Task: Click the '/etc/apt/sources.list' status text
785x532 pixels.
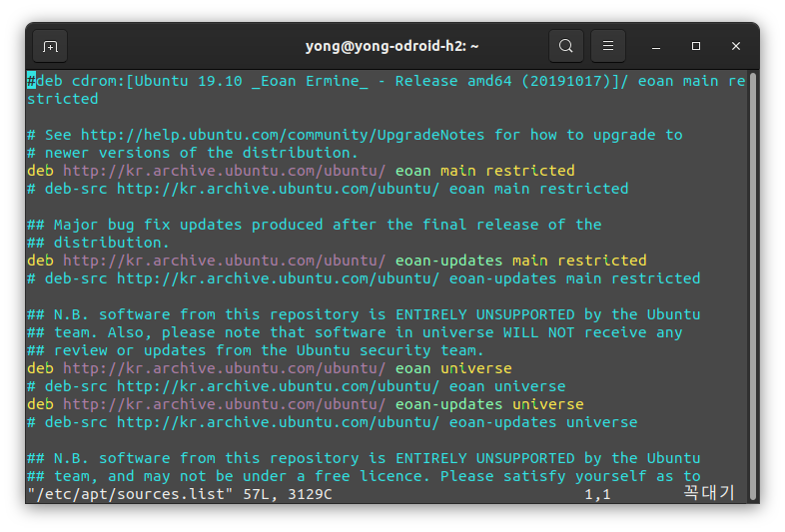Action: point(130,494)
